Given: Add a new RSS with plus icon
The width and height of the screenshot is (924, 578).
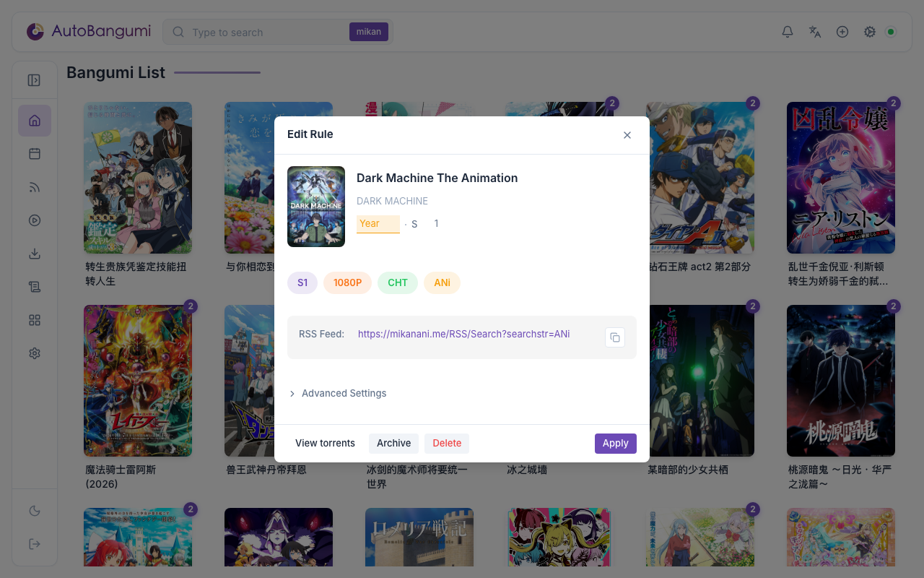Looking at the screenshot, I should [842, 32].
